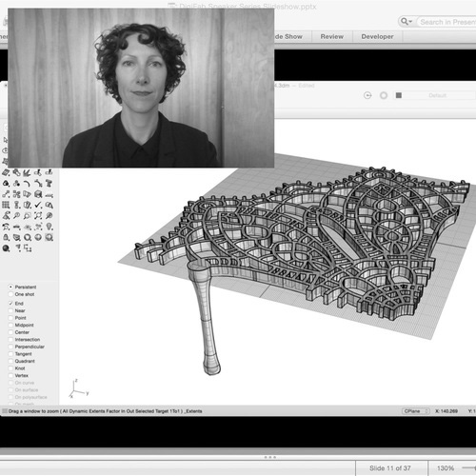Image resolution: width=476 pixels, height=476 pixels.
Task: Click the three-dot notes pane splitter handle
Action: [x=269, y=457]
